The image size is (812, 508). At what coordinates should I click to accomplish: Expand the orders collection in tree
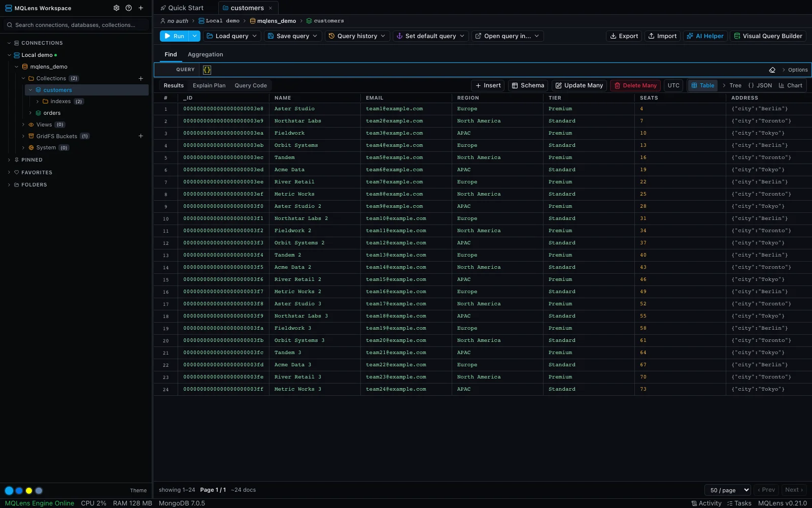[x=30, y=113]
